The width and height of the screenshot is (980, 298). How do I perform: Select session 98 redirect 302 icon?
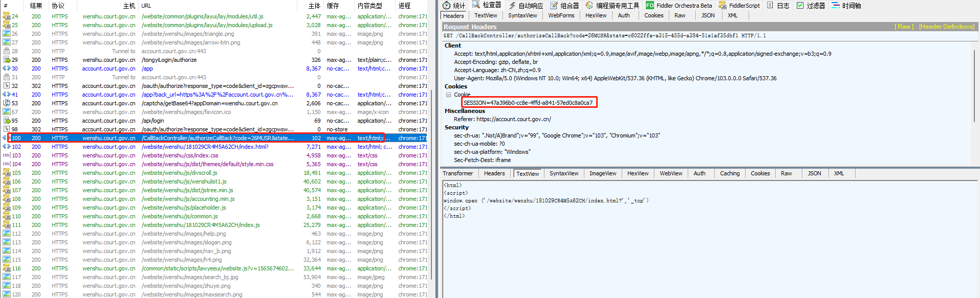[x=7, y=129]
